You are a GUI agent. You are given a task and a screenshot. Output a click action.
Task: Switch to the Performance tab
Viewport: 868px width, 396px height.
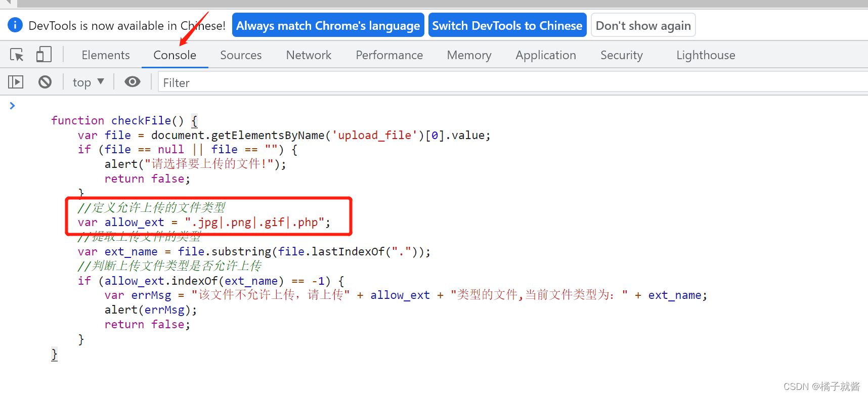[389, 55]
